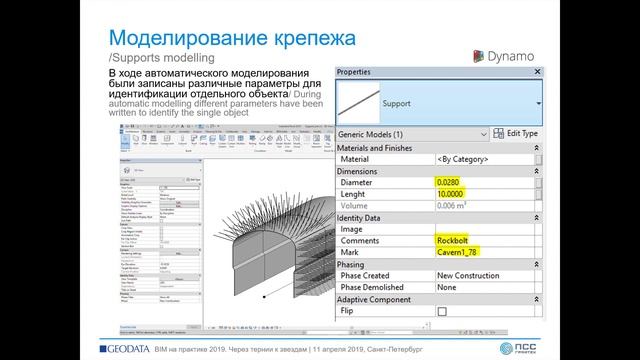Open the Architecture ribbon tab
Image resolution: width=640 pixels, height=360 pixels.
(132, 131)
